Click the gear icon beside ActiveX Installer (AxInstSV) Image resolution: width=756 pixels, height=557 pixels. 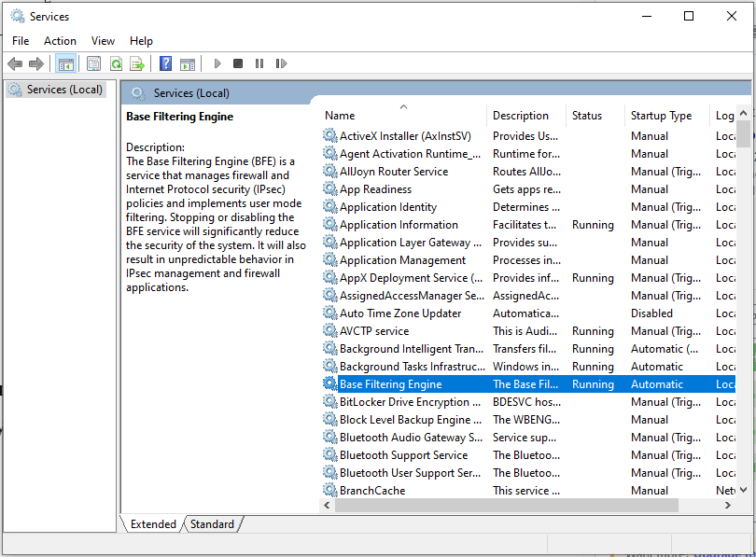click(329, 136)
